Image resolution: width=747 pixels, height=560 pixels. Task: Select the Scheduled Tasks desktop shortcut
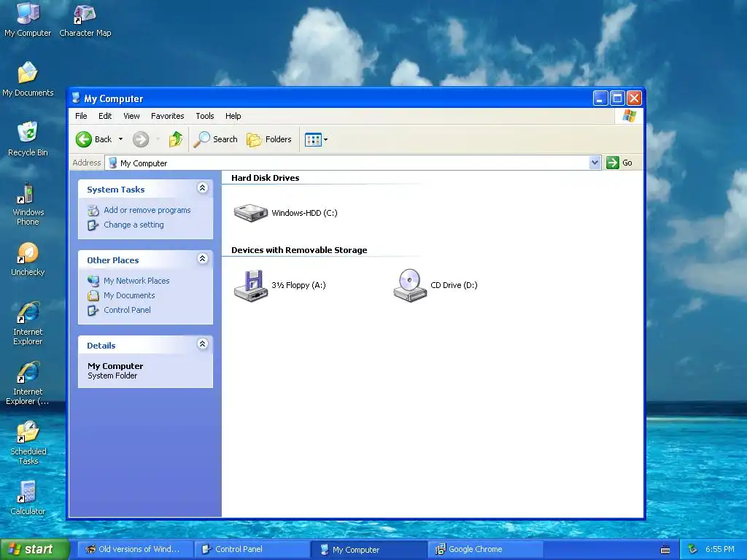(28, 443)
